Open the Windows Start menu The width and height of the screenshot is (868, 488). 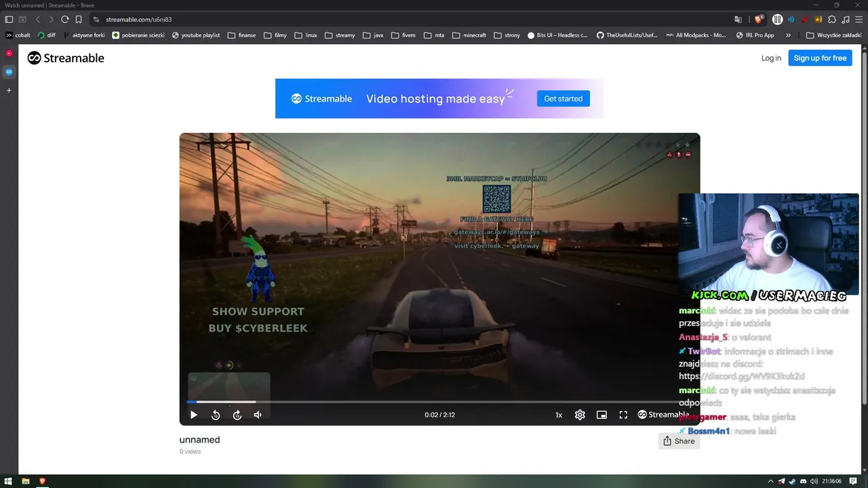pos(9,481)
